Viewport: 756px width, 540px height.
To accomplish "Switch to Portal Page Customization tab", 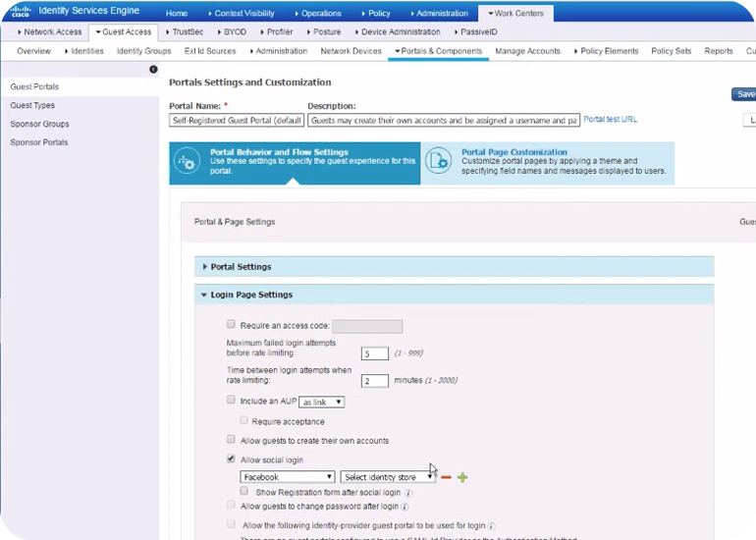I will click(x=548, y=163).
